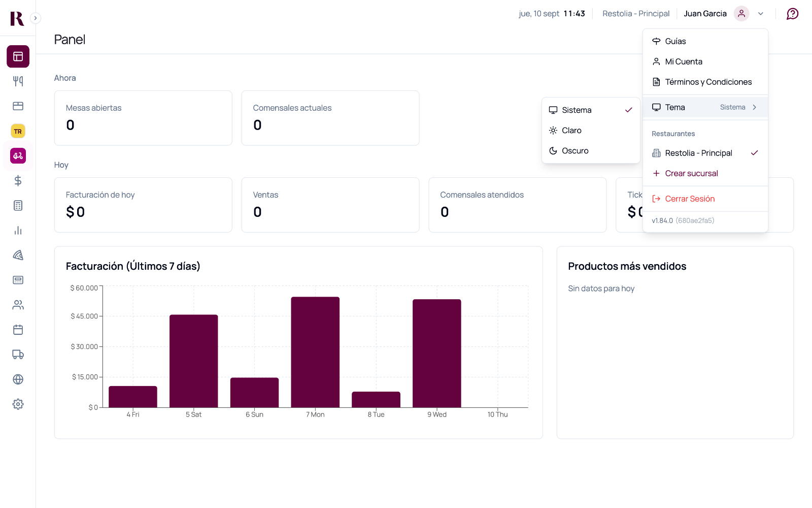The image size is (812, 508).
Task: Select the Claro theme option
Action: tap(591, 131)
